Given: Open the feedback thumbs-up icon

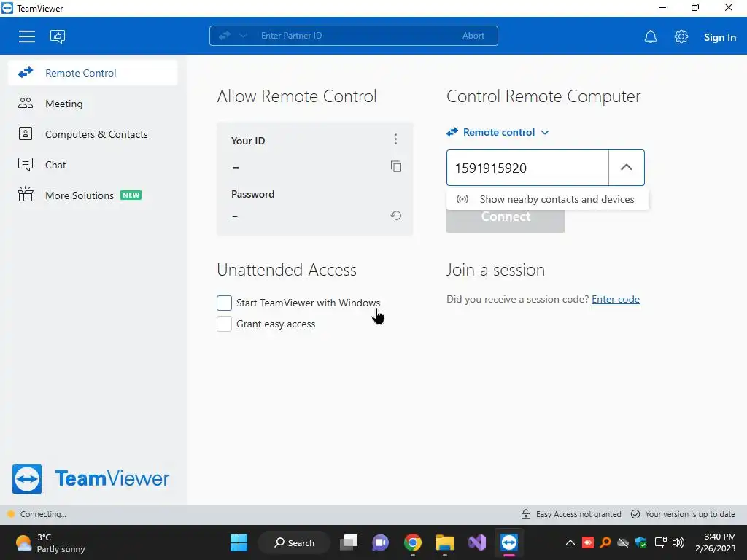Looking at the screenshot, I should (58, 36).
